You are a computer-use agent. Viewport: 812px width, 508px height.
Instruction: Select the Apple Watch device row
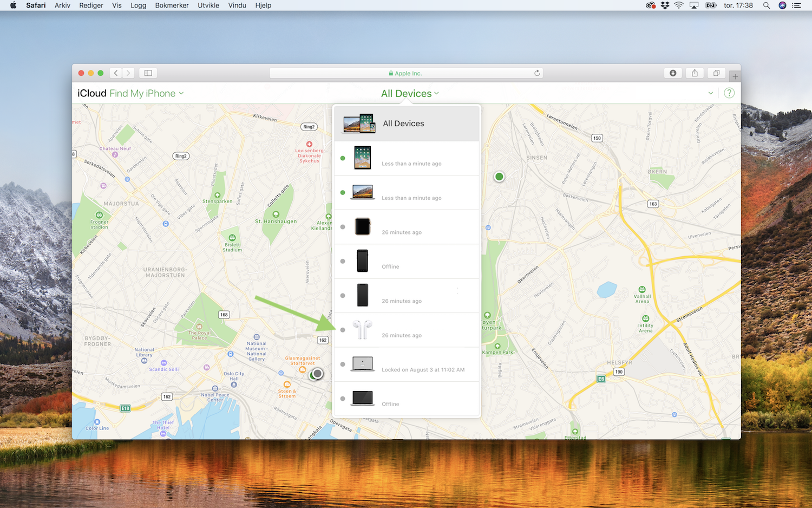[407, 227]
